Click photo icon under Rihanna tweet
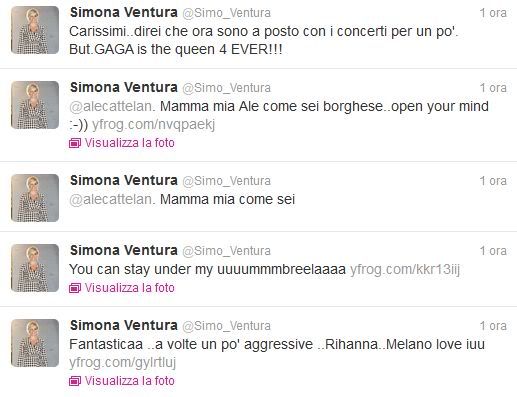Viewport: 517px width, 397px height. tap(75, 381)
